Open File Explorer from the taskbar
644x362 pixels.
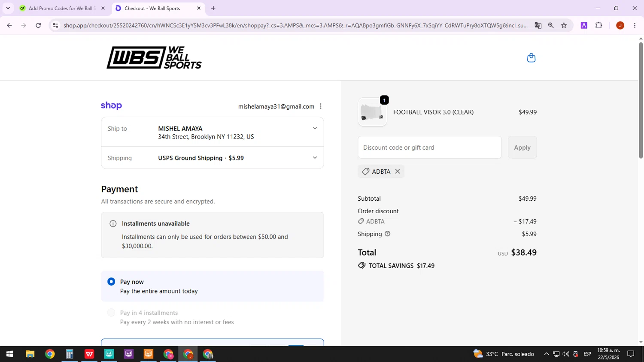click(30, 354)
